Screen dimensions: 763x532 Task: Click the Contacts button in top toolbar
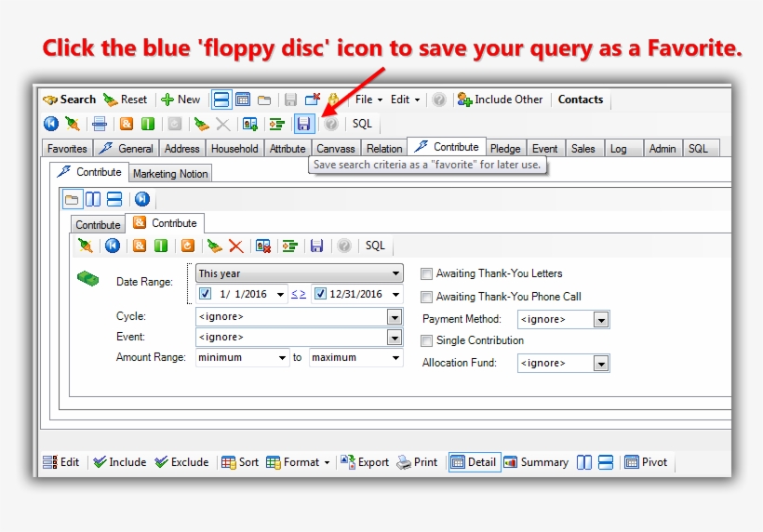click(x=581, y=100)
